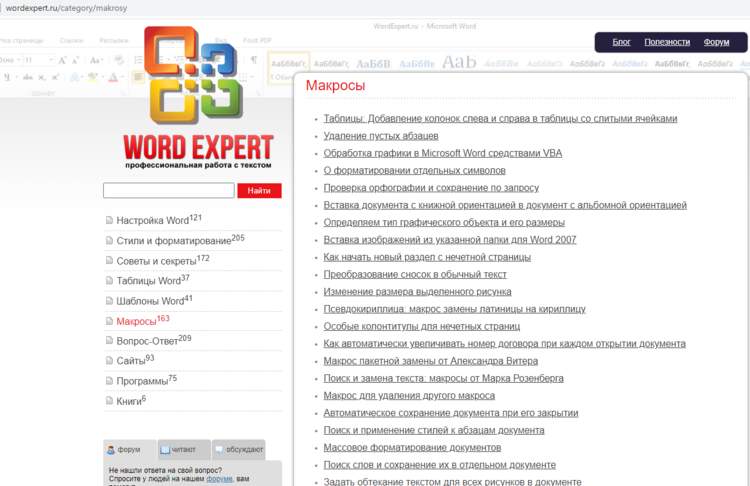750x486 pixels.
Task: Open Удаление пустых абзацев article
Action: click(x=381, y=136)
